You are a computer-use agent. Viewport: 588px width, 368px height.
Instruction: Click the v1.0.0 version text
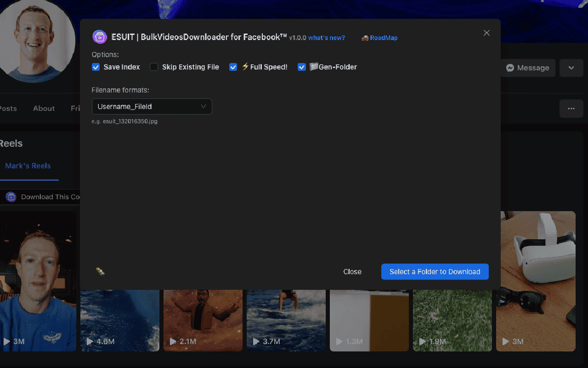pyautogui.click(x=298, y=38)
